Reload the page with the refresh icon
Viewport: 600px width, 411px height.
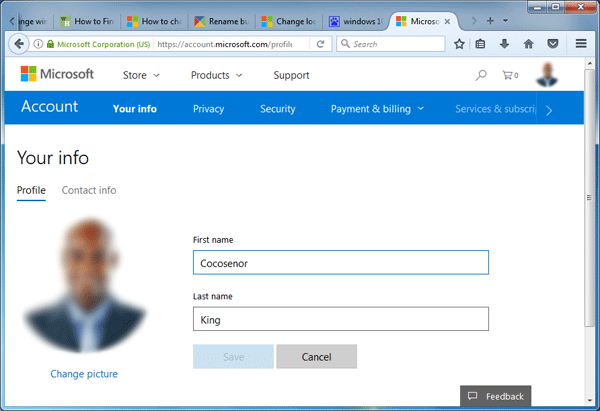(321, 44)
